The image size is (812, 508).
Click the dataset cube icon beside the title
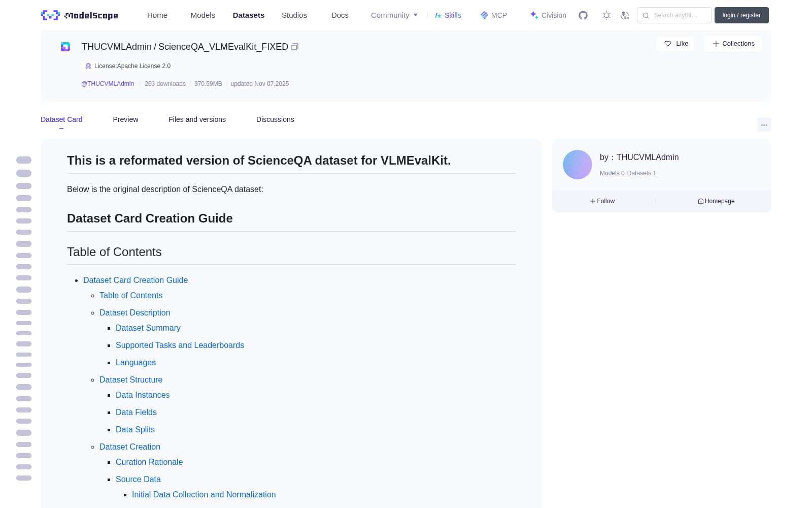click(x=65, y=47)
